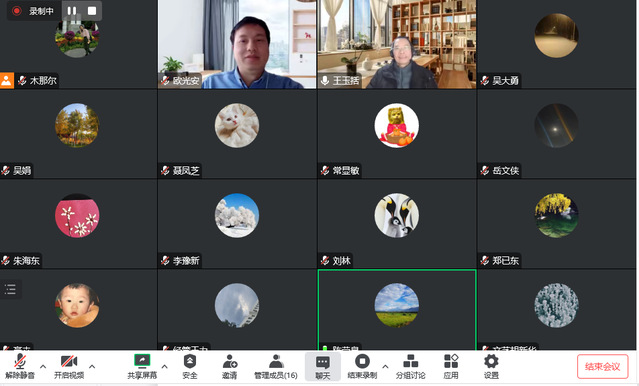Click Share Screen (共享屏幕) icon
Screen dimensions: 639x386
(x=142, y=366)
